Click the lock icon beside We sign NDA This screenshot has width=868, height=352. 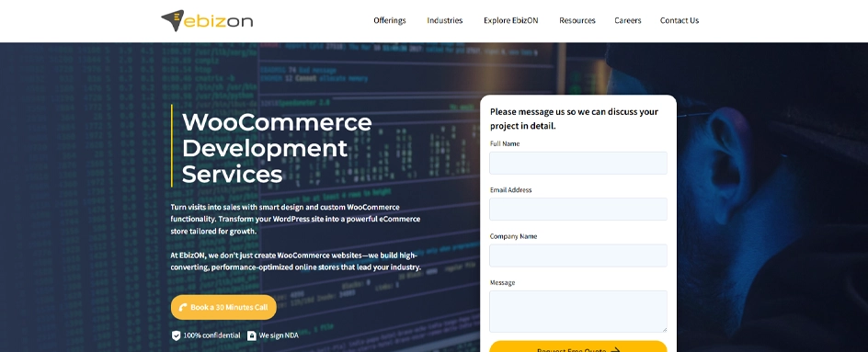[252, 335]
